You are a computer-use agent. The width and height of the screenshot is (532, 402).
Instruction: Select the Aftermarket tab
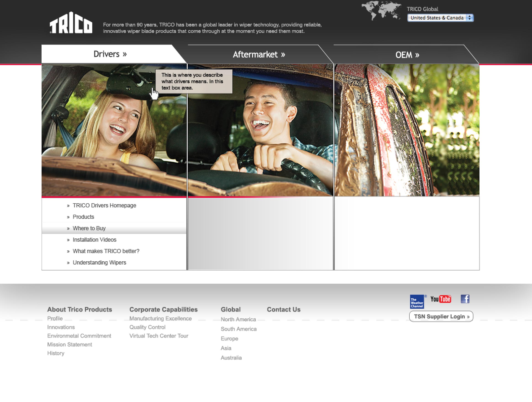(259, 55)
